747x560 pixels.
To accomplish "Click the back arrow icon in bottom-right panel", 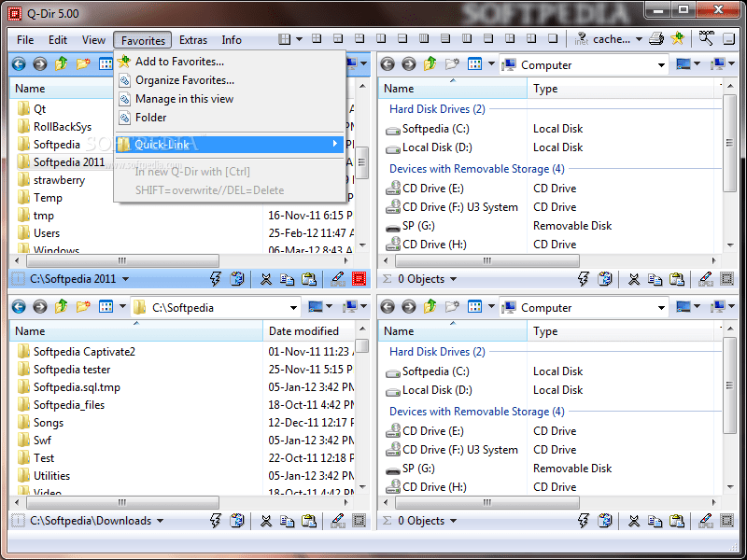I will 389,306.
